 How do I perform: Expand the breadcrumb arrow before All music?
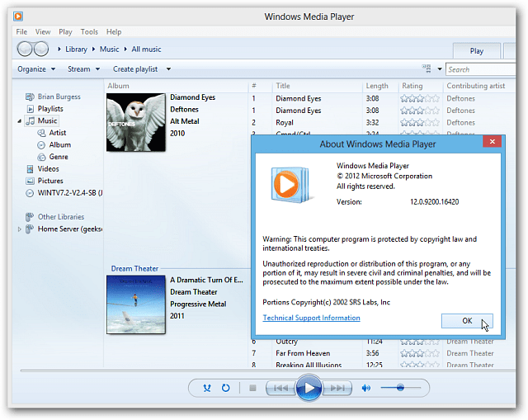click(125, 50)
